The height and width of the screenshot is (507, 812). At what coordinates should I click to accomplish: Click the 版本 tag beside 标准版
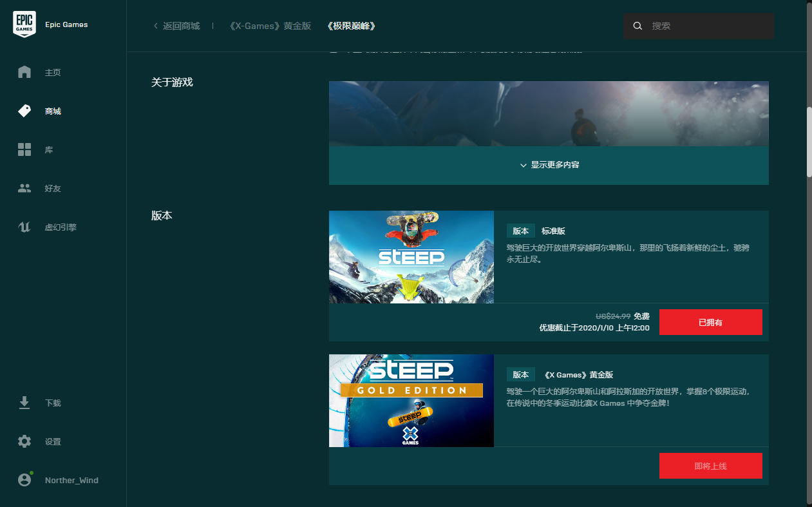coord(521,231)
